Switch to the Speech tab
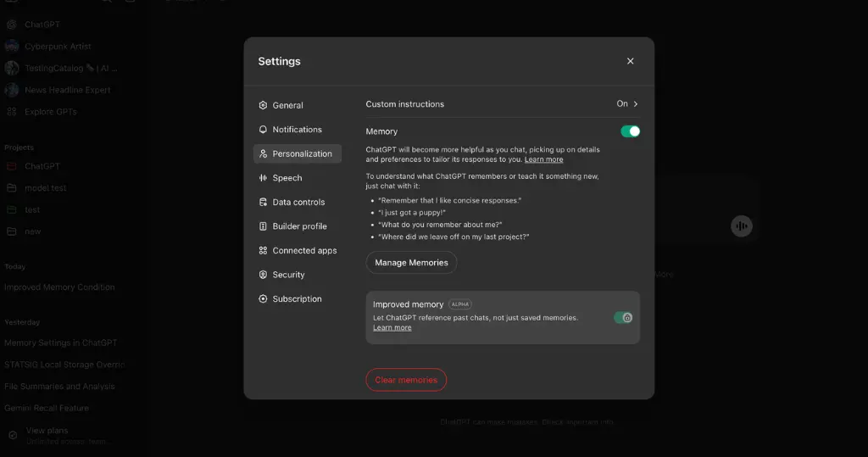This screenshot has width=868, height=457. click(x=298, y=178)
